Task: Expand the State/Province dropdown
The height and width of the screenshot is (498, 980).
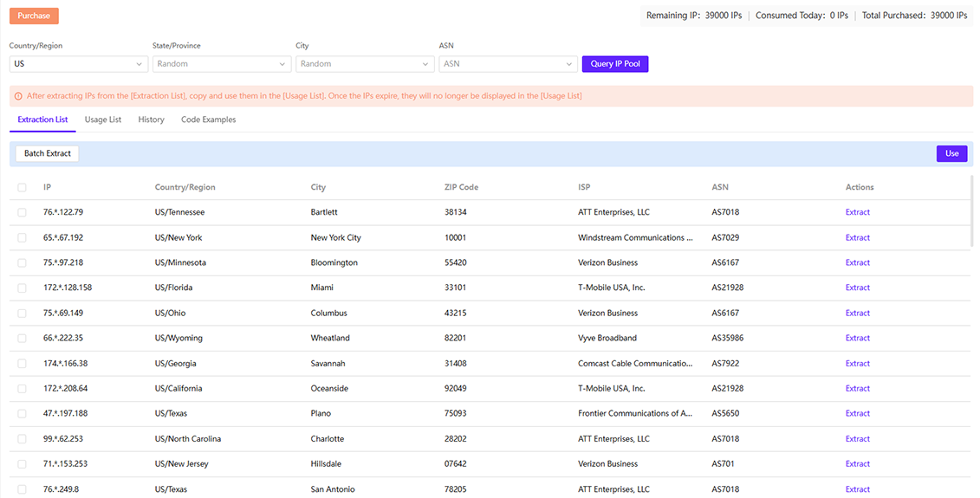Action: pos(222,64)
